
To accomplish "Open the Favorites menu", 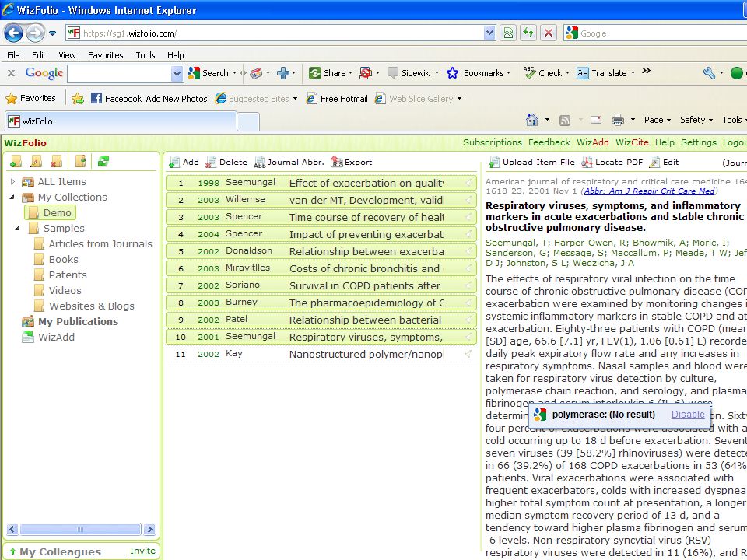I will pos(105,55).
